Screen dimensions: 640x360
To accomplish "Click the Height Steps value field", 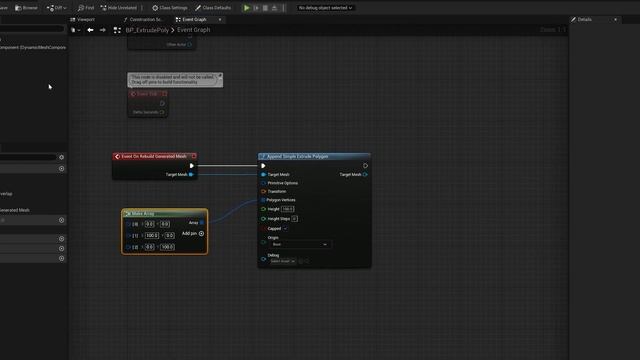I will tap(294, 219).
